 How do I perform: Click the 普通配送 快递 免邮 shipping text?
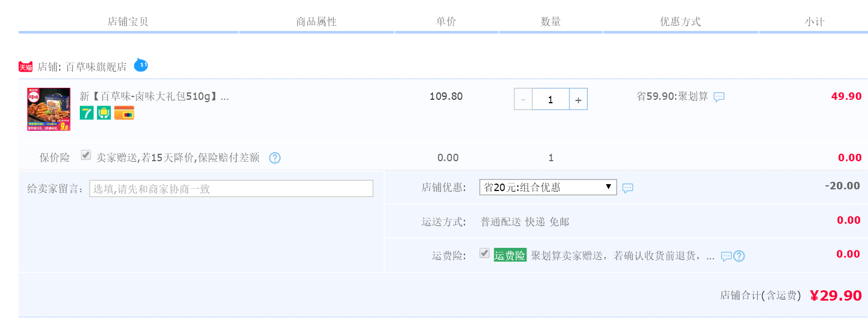click(x=525, y=222)
